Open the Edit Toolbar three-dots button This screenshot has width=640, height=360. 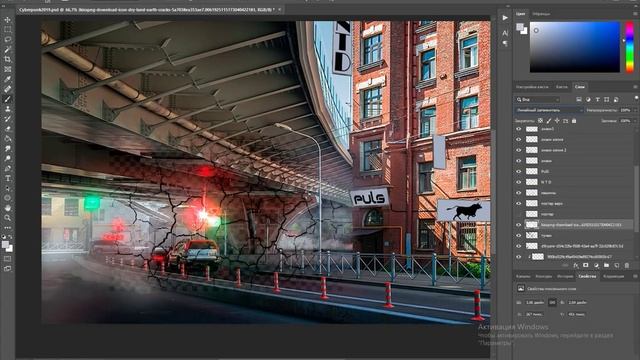[x=7, y=227]
